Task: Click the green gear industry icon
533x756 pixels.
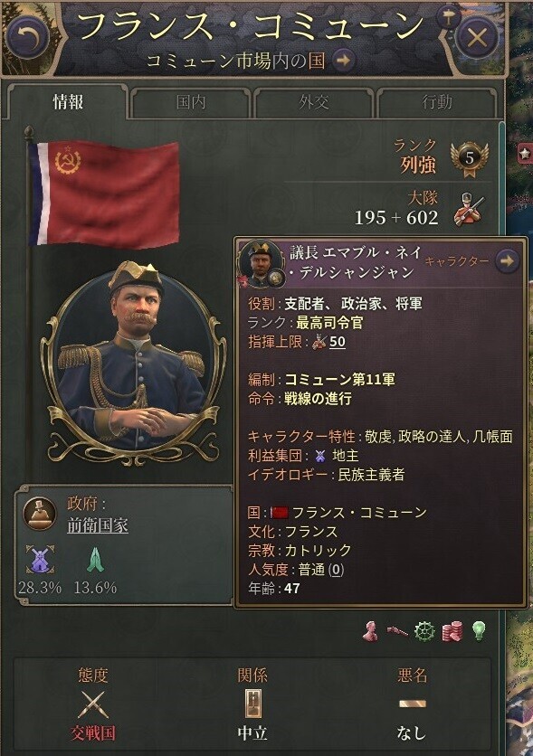Action: point(424,631)
